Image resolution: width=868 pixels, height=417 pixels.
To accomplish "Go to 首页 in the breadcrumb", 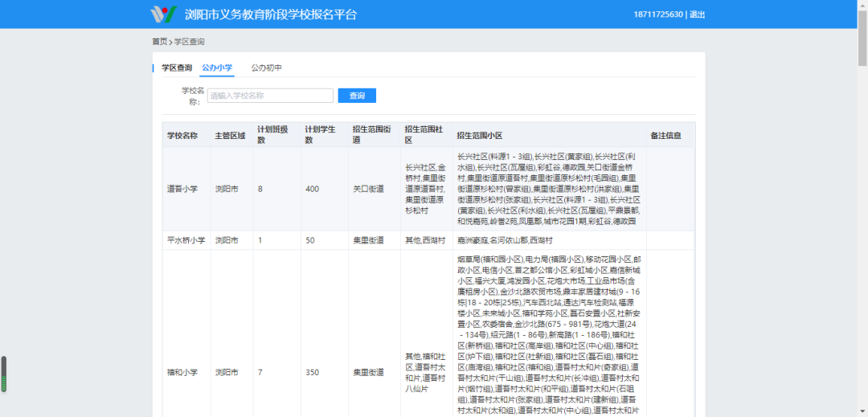I will point(159,42).
